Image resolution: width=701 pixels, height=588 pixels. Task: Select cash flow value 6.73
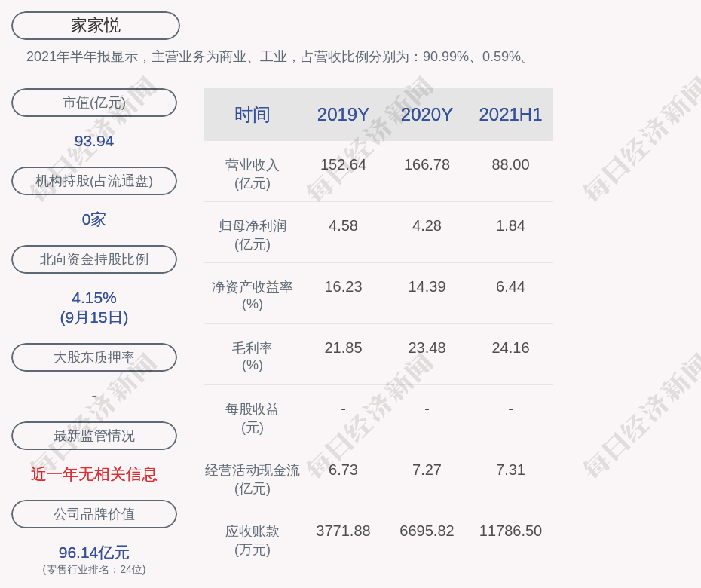click(x=344, y=470)
